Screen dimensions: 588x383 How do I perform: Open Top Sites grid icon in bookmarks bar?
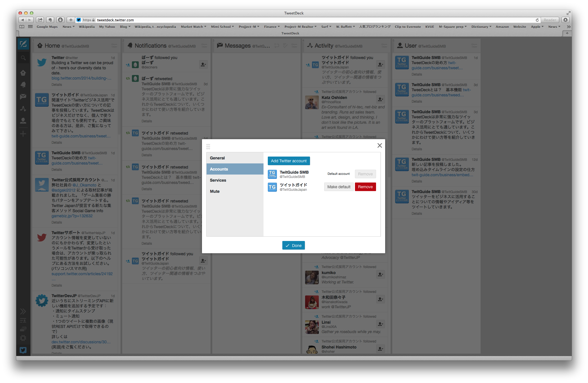pyautogui.click(x=30, y=27)
